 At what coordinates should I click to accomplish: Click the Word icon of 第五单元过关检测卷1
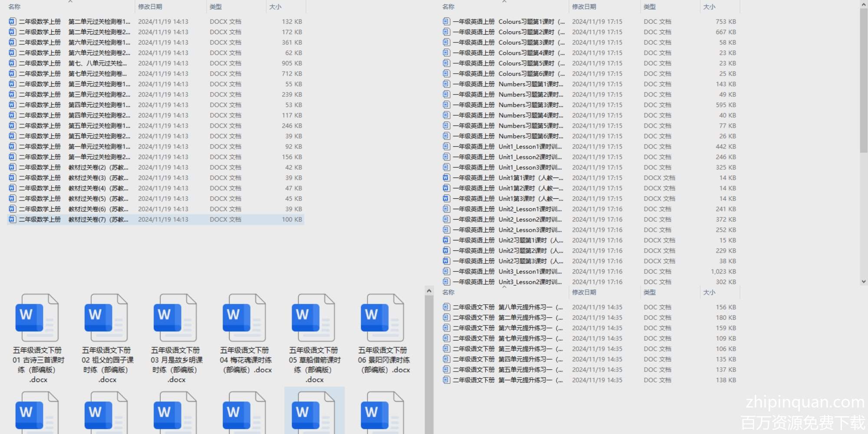pyautogui.click(x=12, y=125)
